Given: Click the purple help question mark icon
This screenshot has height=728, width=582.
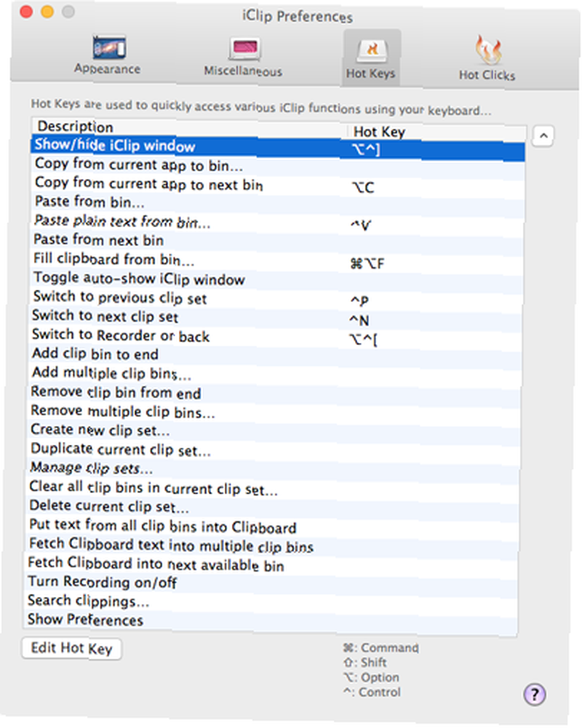Looking at the screenshot, I should tap(535, 694).
